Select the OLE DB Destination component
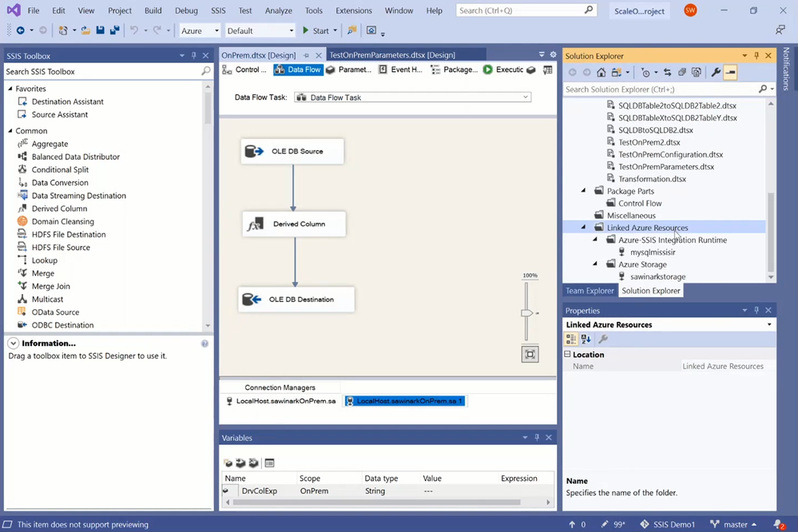Image resolution: width=798 pixels, height=532 pixels. coord(296,300)
